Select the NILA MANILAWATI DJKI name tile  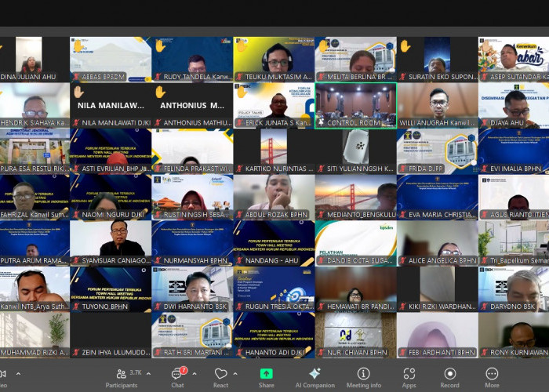coord(111,105)
